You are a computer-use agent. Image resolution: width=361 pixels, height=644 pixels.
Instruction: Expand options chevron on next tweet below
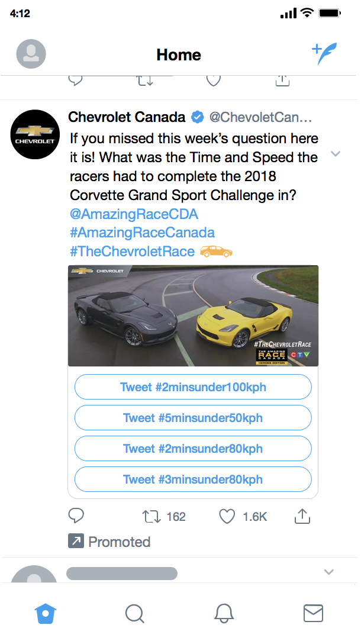point(329,572)
